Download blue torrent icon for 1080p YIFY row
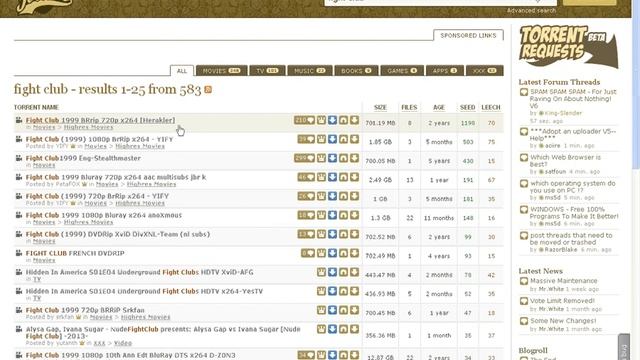The height and width of the screenshot is (360, 640). [x=333, y=139]
